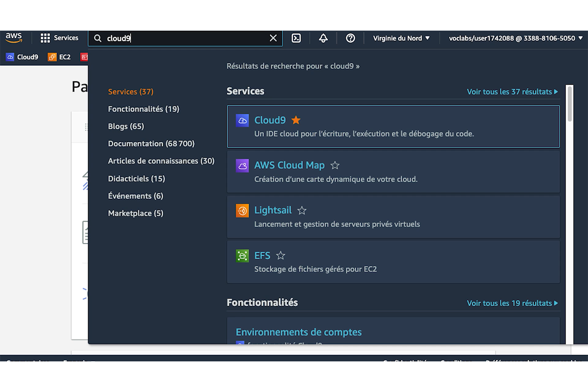Favorite AWS Cloud Map with star
This screenshot has width=588, height=392.
(335, 165)
